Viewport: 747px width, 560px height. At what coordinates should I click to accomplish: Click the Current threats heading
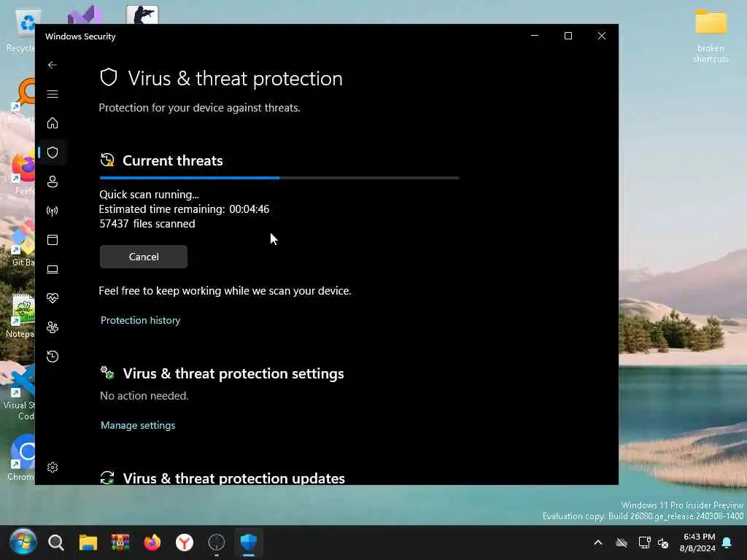pos(172,160)
